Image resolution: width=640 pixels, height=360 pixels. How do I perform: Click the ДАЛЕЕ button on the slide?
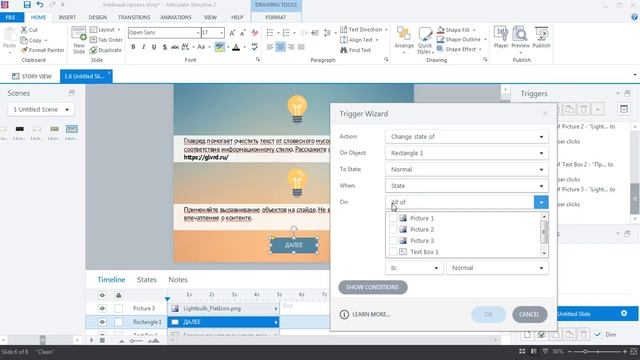294,245
